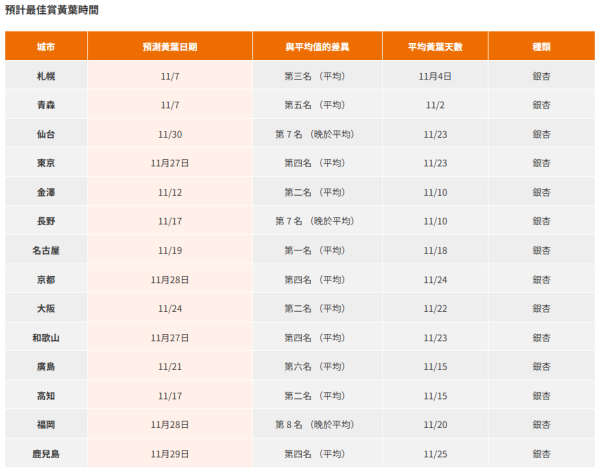
Task: Click the 東京 city cell
Action: click(46, 163)
